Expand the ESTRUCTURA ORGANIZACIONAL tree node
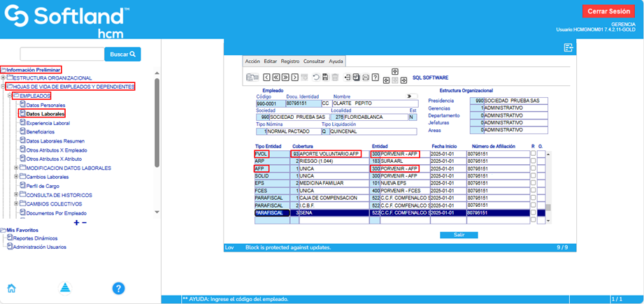Image resolution: width=644 pixels, height=304 pixels. coord(3,78)
